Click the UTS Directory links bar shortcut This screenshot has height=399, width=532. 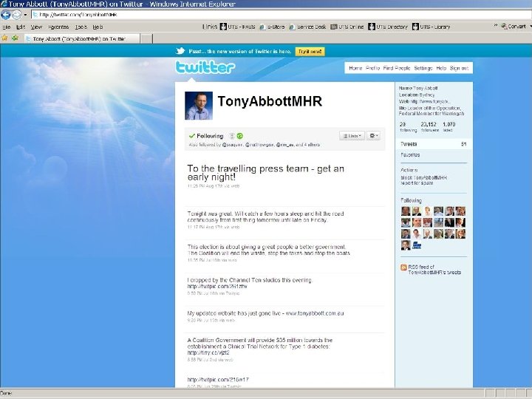(388, 27)
